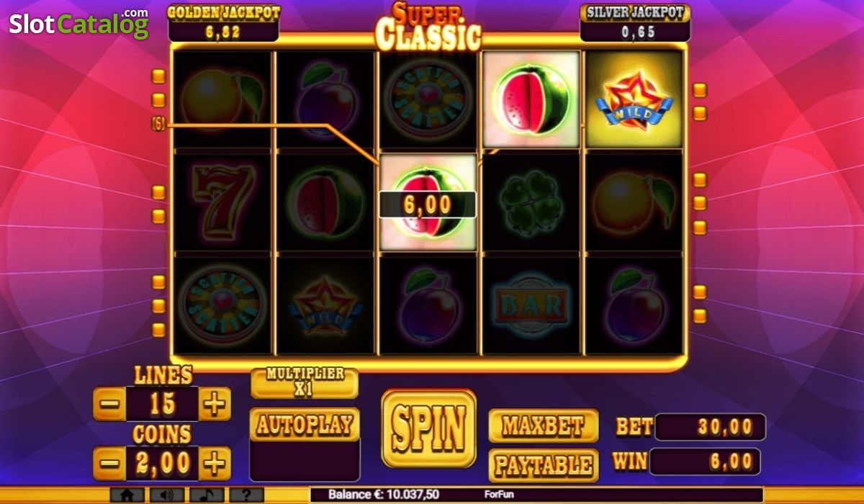
Task: Decrease coins value with minus button
Action: coord(109,464)
